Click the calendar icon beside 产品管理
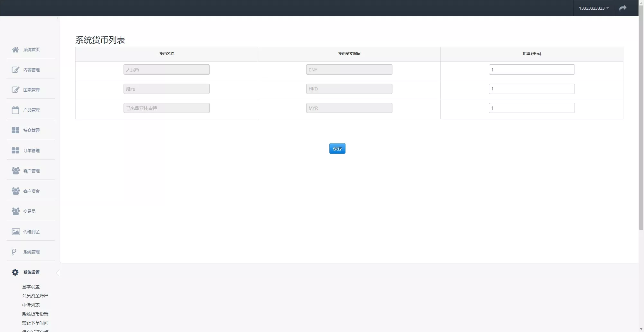 point(15,110)
